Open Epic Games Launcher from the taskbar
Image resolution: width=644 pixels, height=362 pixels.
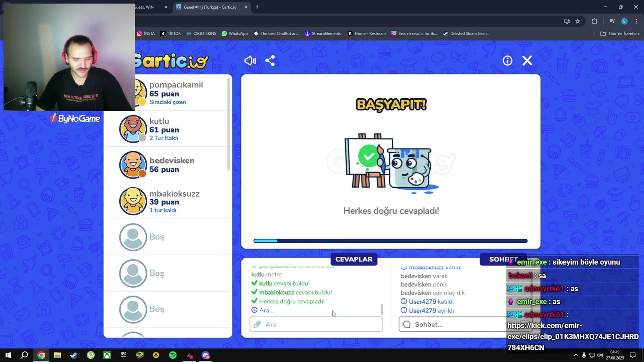(x=123, y=355)
